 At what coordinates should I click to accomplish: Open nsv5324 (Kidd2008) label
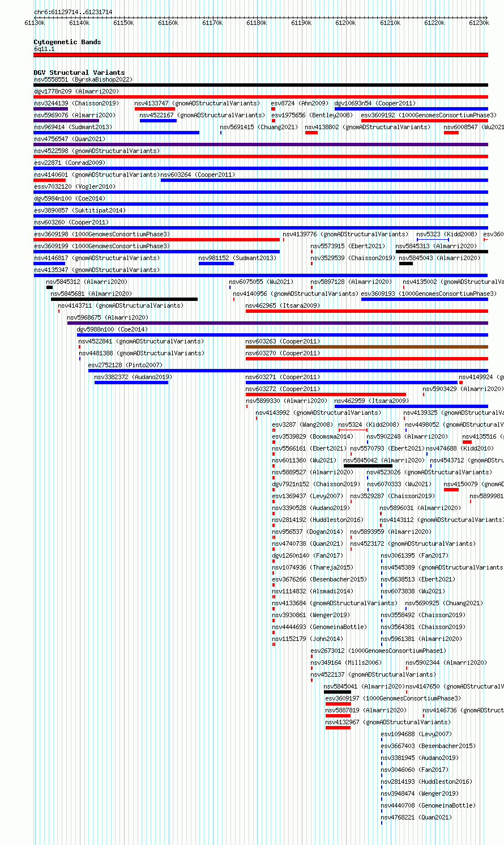(369, 425)
